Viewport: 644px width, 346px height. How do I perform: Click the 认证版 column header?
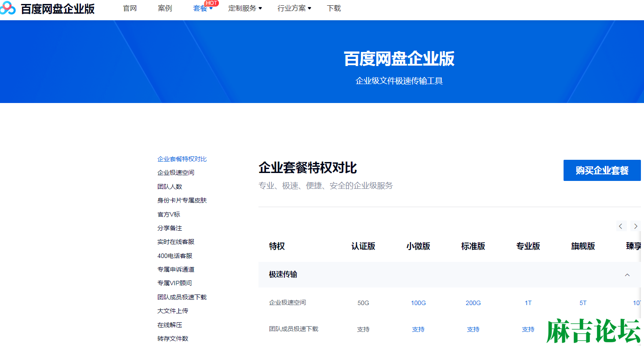tap(363, 246)
